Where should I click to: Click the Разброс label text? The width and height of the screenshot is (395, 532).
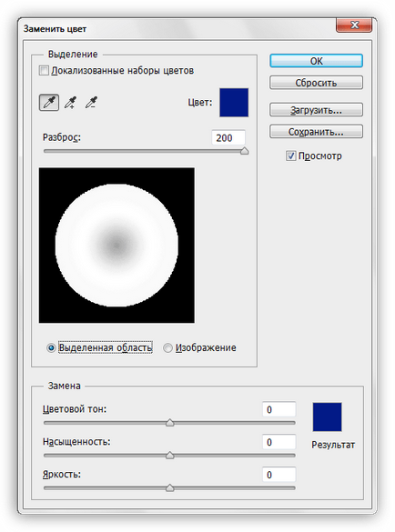click(x=62, y=137)
